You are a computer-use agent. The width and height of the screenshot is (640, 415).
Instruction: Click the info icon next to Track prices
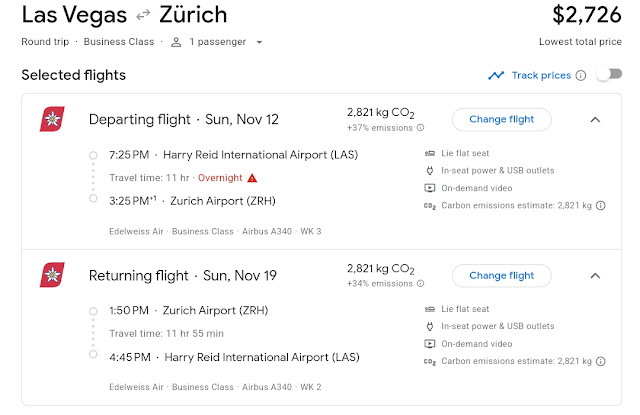[x=581, y=75]
